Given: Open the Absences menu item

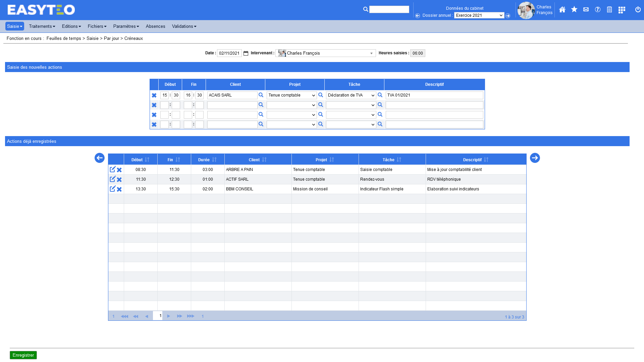Looking at the screenshot, I should tap(155, 26).
